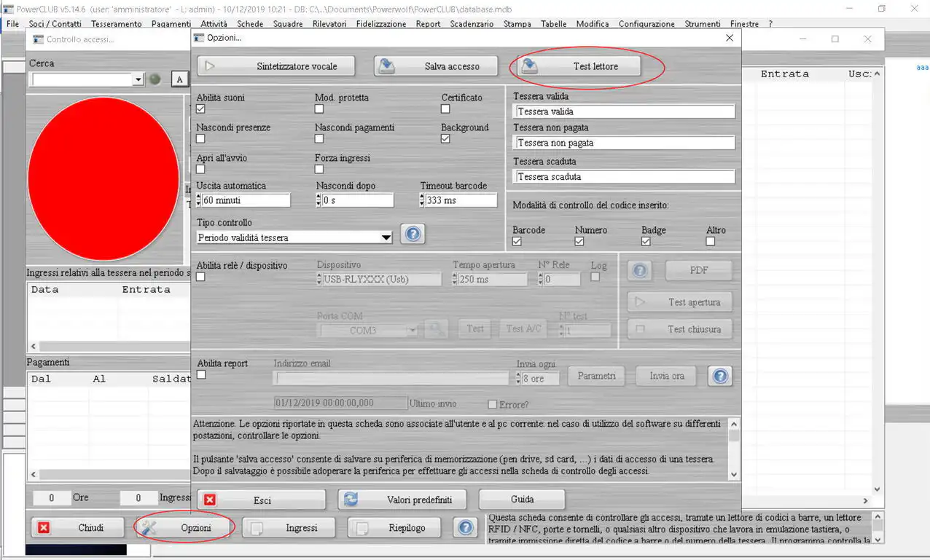Open the File menu
Viewport: 930px width, 560px height.
[12, 24]
